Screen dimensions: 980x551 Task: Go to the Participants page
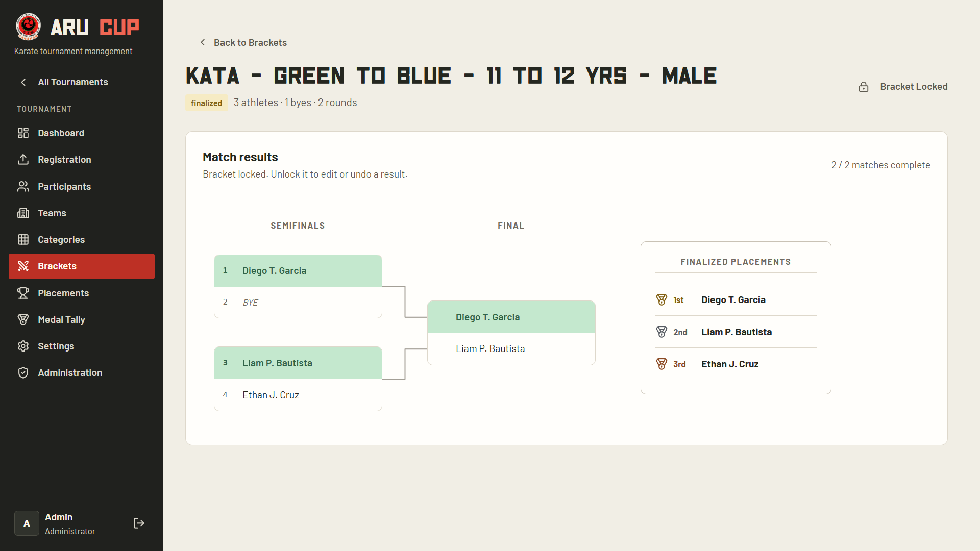tap(82, 187)
